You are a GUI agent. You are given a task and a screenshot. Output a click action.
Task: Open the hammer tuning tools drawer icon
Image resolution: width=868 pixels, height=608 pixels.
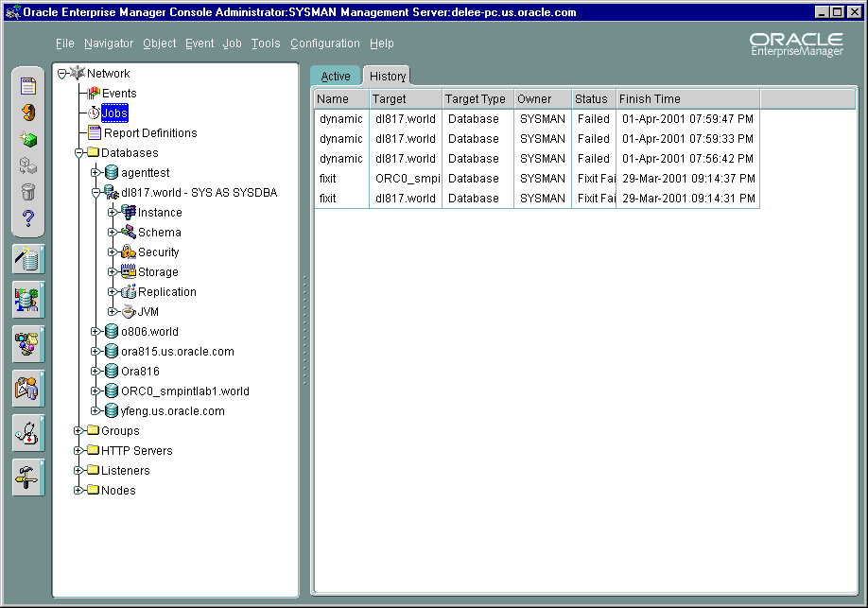click(x=28, y=477)
